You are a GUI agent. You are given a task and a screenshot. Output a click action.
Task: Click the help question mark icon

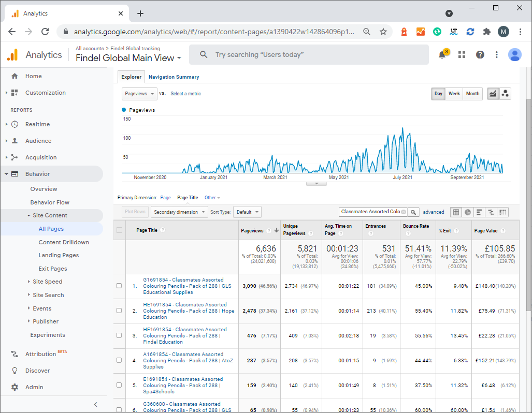(480, 54)
